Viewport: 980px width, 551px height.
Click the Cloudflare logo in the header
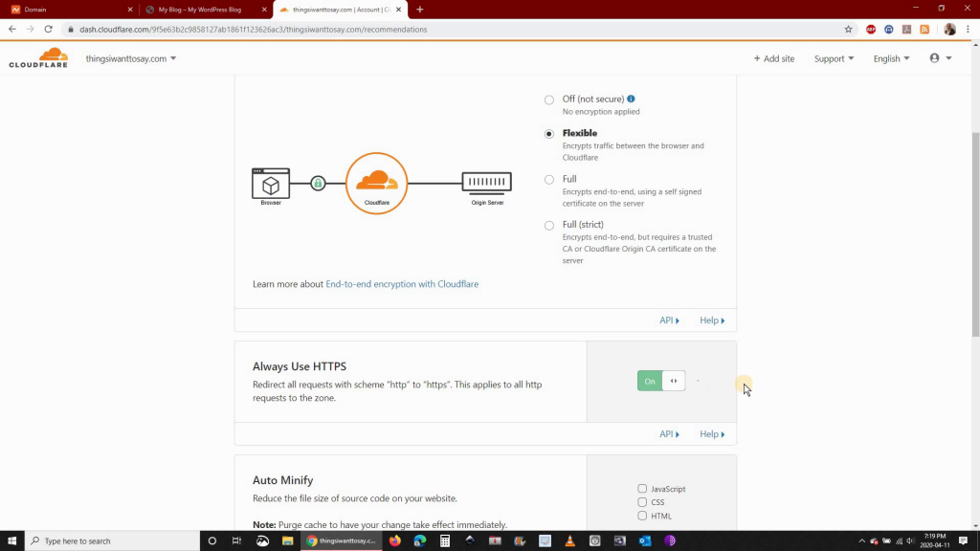pyautogui.click(x=38, y=57)
